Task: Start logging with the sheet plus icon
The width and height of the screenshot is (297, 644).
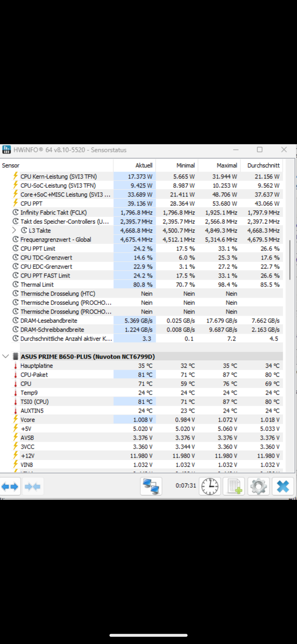Action: tap(234, 486)
